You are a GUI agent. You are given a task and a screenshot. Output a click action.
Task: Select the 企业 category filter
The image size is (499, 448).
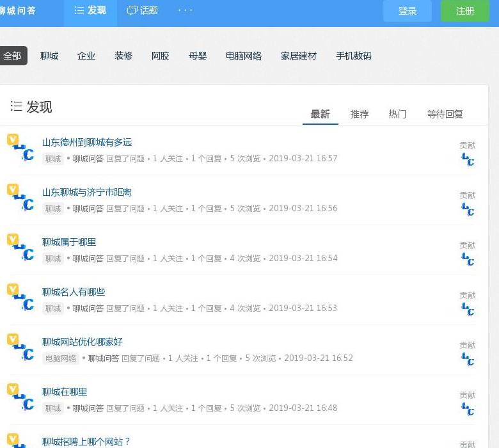point(86,56)
